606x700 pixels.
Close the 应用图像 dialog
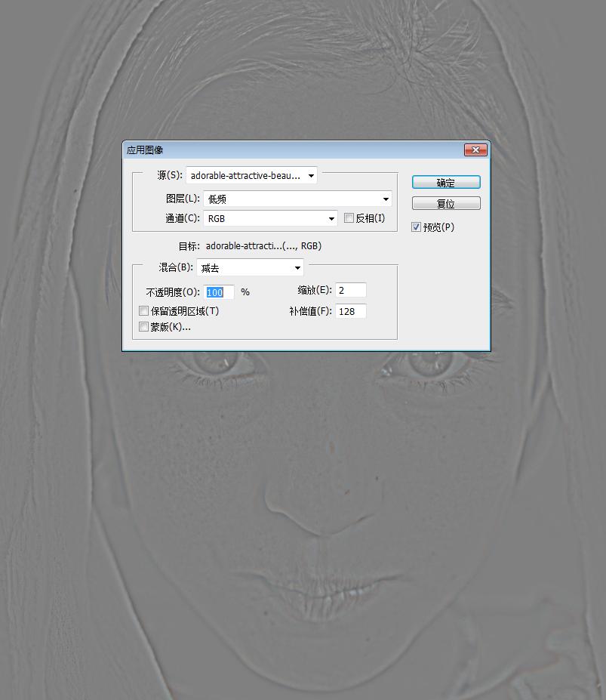tap(475, 150)
